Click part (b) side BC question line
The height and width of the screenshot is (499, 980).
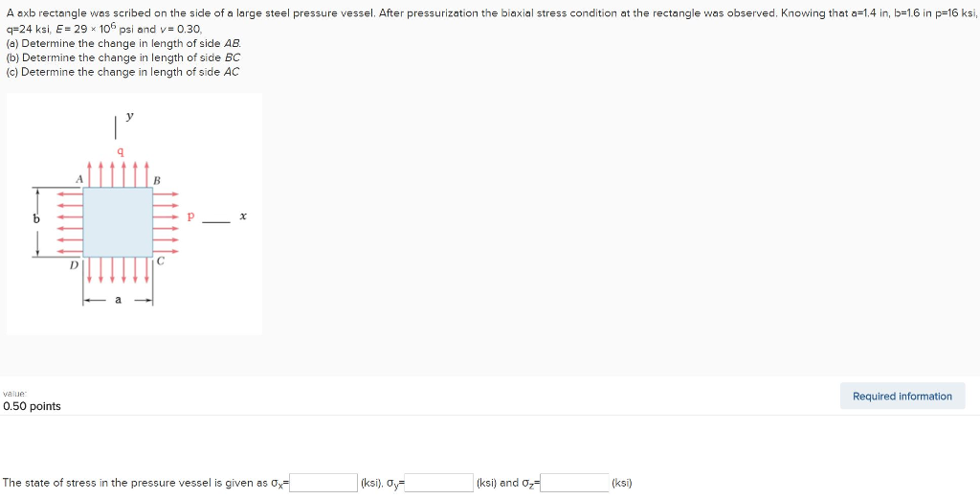[123, 57]
